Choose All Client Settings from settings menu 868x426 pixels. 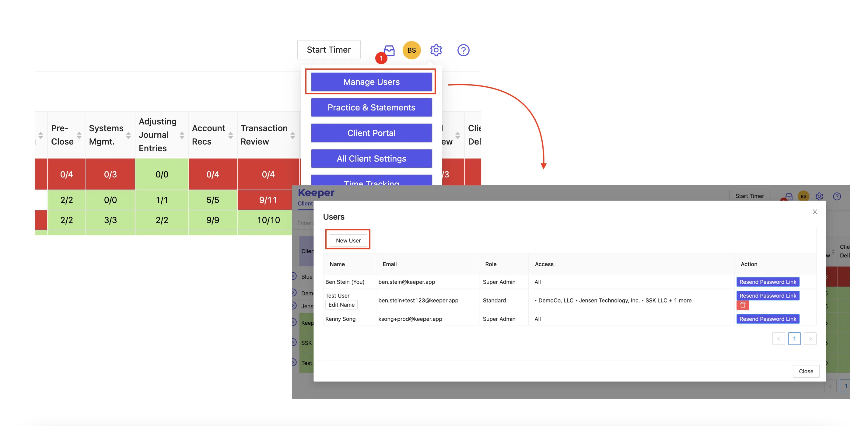[x=371, y=159]
